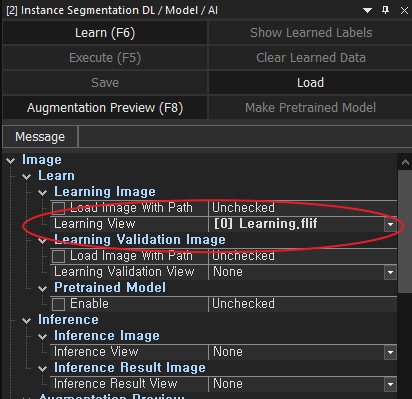
Task: Check Enable under Pretrained Model
Action: 59,304
